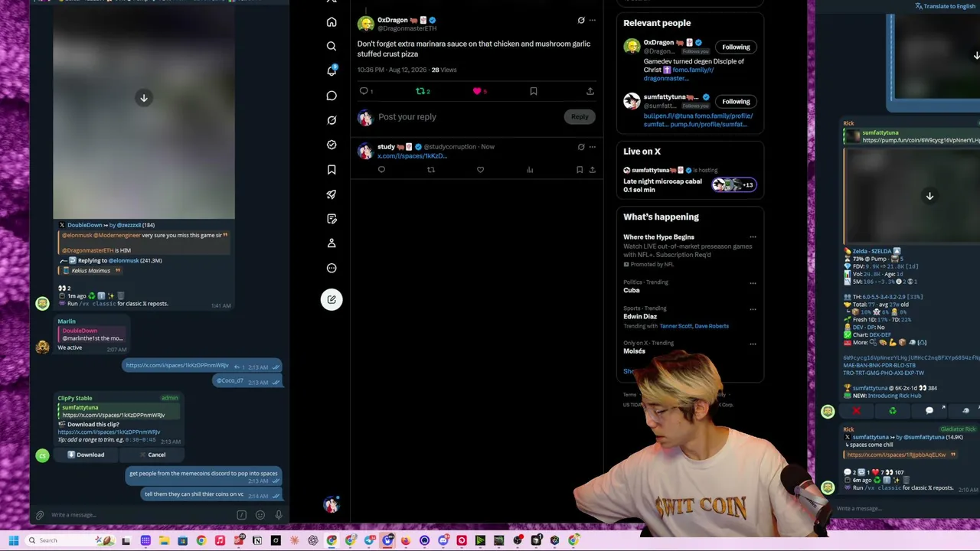Click Cancel button in ClipPy Stable message
980x551 pixels.
(152, 455)
